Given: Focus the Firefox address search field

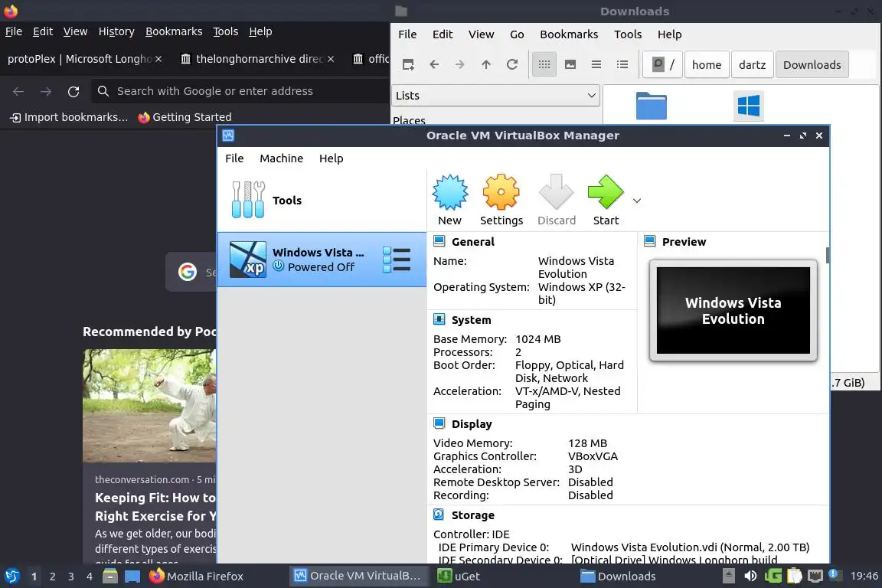Looking at the screenshot, I should [x=240, y=91].
